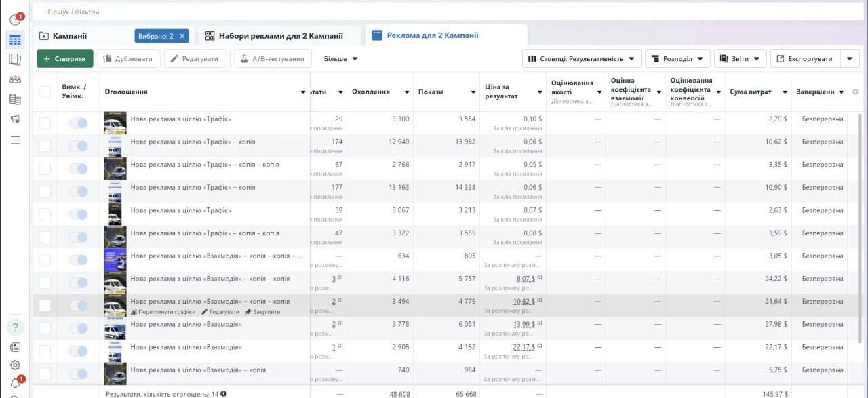Click the green 'Створити' button
The width and height of the screenshot is (868, 398).
tap(64, 59)
